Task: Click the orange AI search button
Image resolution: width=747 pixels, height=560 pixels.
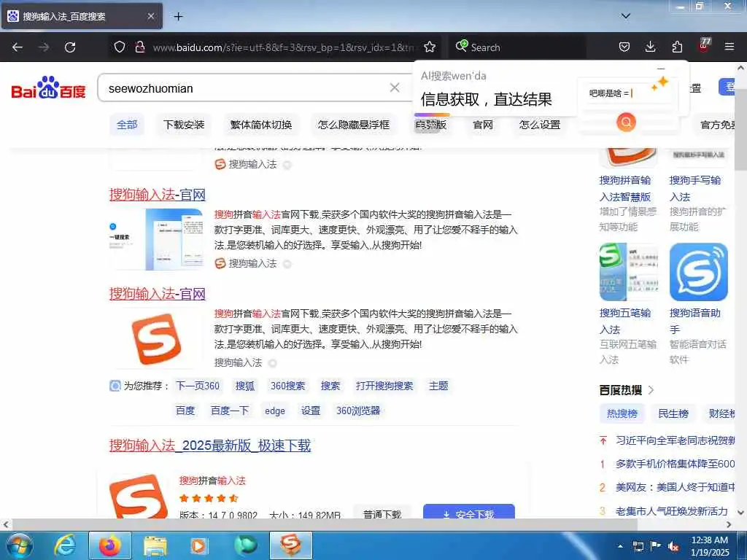Action: coord(626,122)
